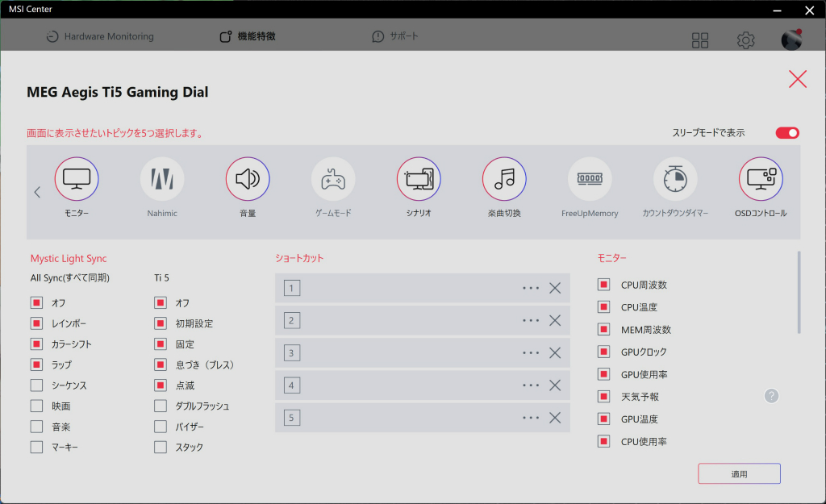Image resolution: width=826 pixels, height=504 pixels.
Task: Uncheck Ti 5 初期設定 checkbox
Action: 161,323
